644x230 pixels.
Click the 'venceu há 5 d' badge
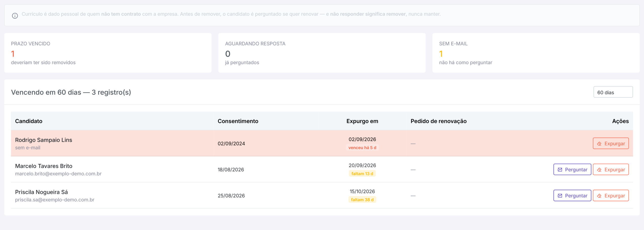362,148
